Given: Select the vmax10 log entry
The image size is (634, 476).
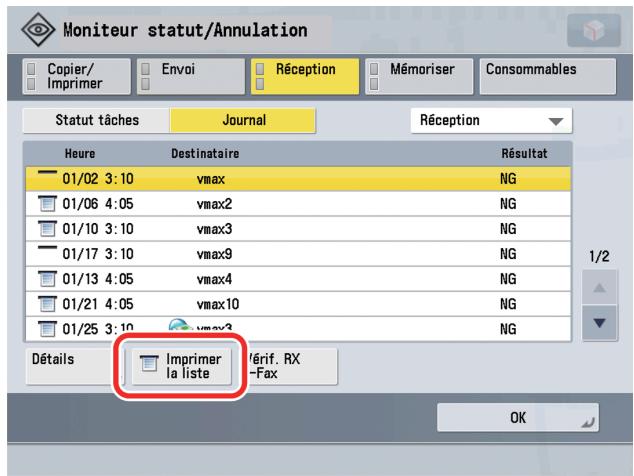Looking at the screenshot, I should [x=298, y=304].
